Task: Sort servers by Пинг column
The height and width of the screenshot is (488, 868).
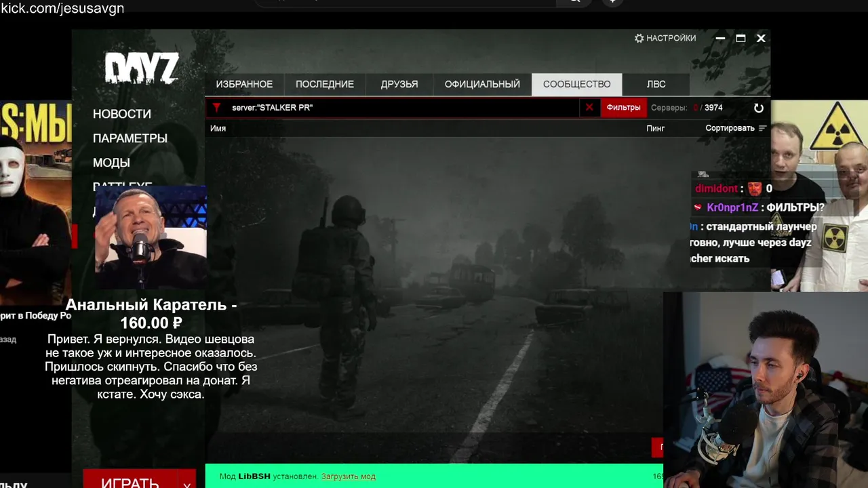Action: (x=655, y=128)
